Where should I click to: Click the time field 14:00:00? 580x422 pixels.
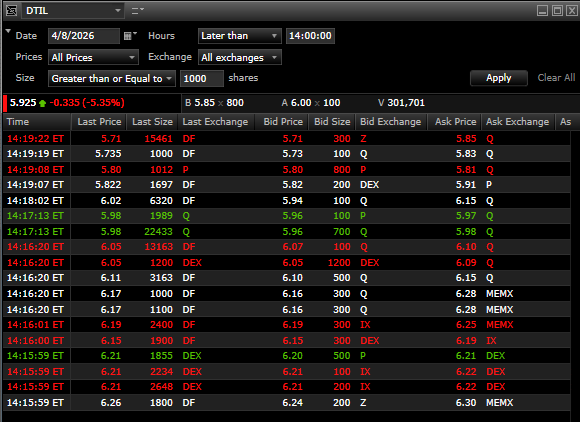point(310,36)
